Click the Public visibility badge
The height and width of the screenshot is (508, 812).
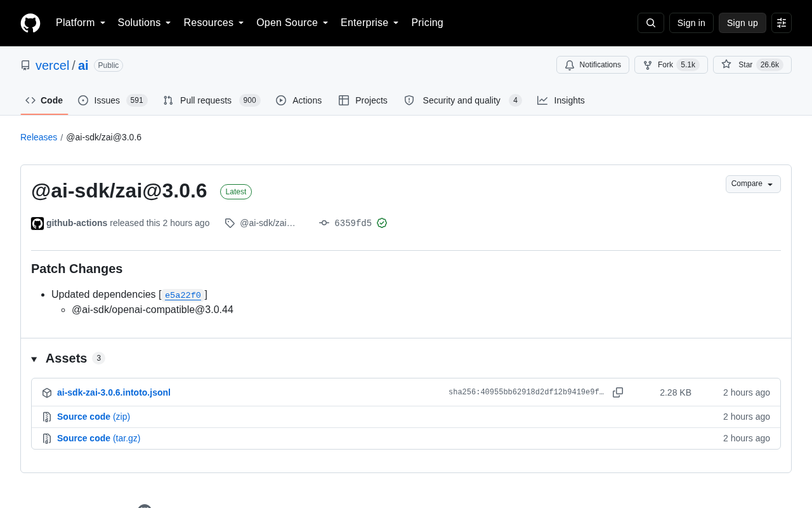point(108,65)
